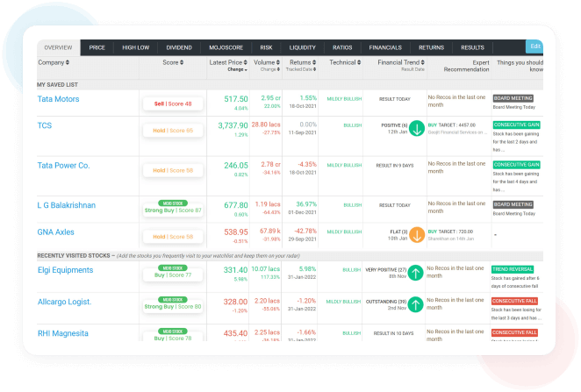
Task: Sort by Returns column arrow
Action: point(316,63)
